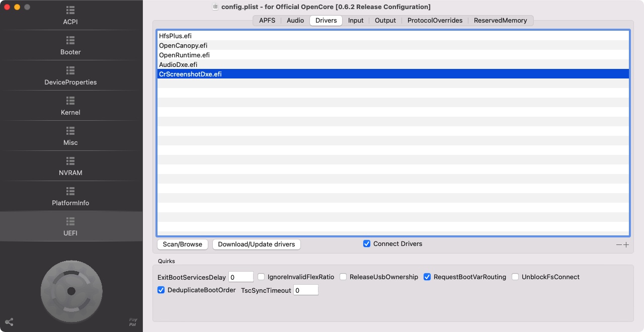644x332 pixels.
Task: Switch to the APFS tab
Action: coord(267,21)
